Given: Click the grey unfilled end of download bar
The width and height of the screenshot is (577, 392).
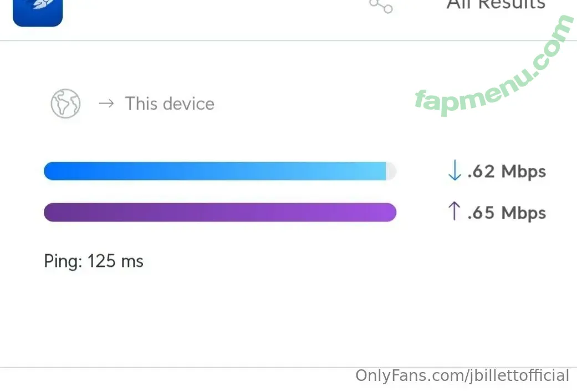Looking at the screenshot, I should 391,171.
